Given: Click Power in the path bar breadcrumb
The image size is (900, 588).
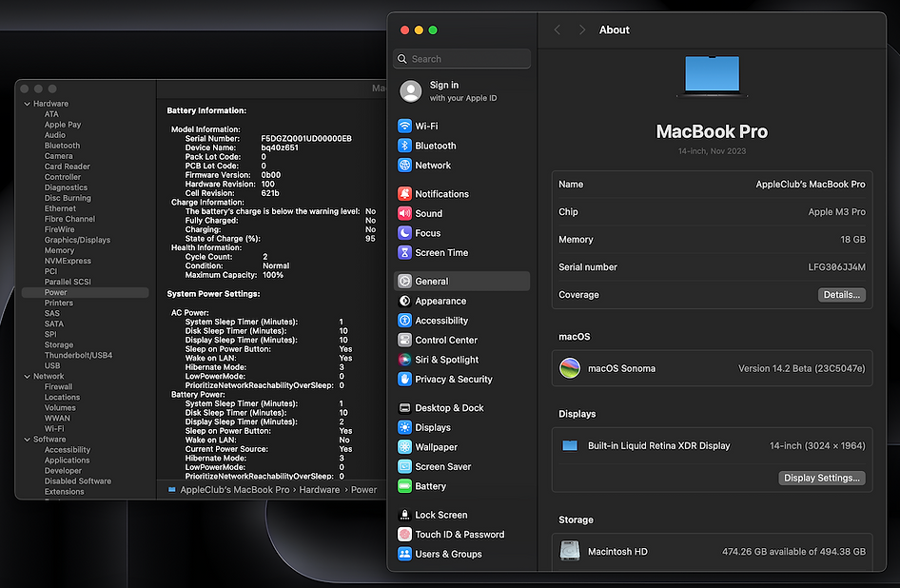Looking at the screenshot, I should 364,490.
